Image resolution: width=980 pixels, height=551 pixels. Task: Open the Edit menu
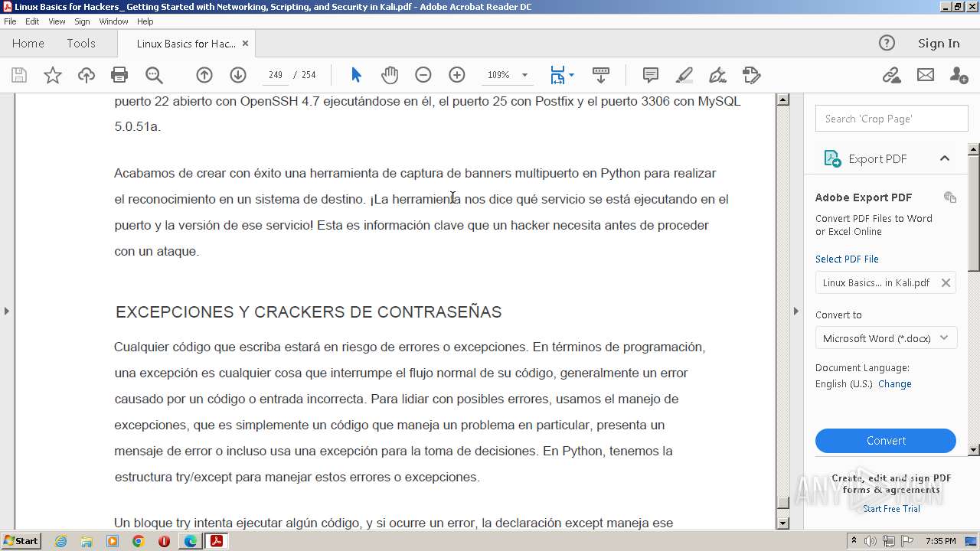coord(32,21)
